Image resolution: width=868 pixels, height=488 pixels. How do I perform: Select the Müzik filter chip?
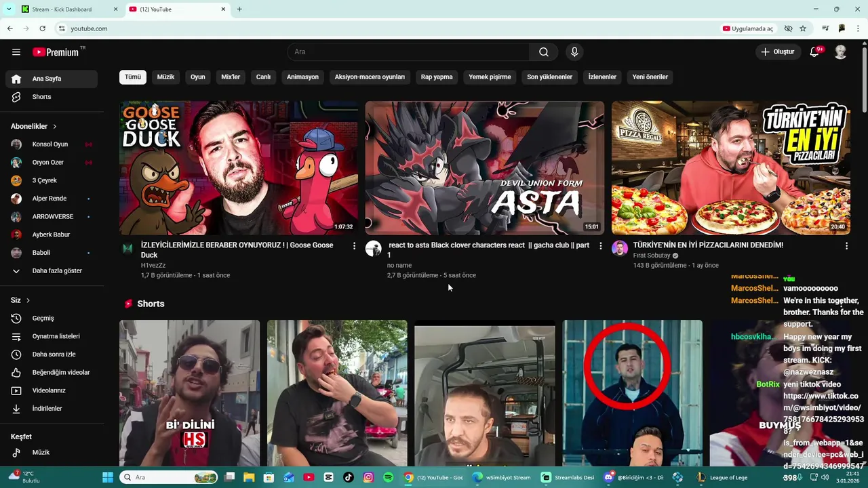point(165,77)
